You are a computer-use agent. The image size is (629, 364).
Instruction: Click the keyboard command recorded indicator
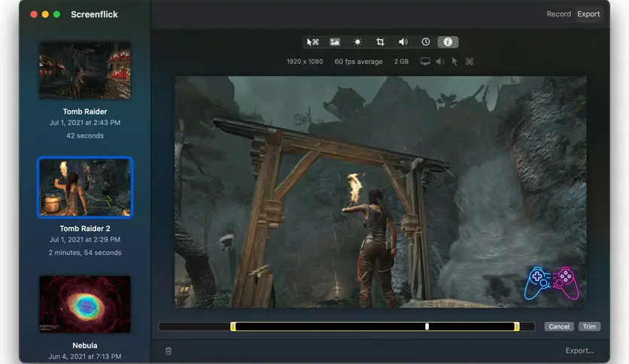(x=469, y=62)
